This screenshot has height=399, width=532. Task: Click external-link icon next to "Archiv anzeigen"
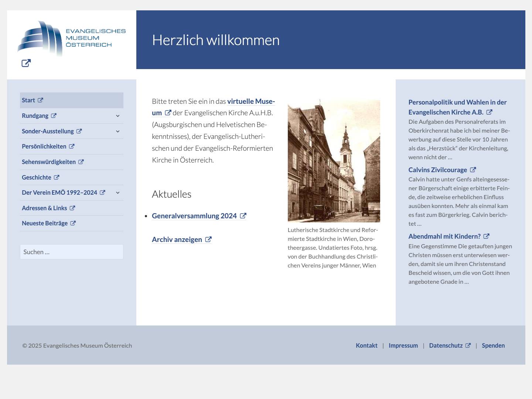208,239
